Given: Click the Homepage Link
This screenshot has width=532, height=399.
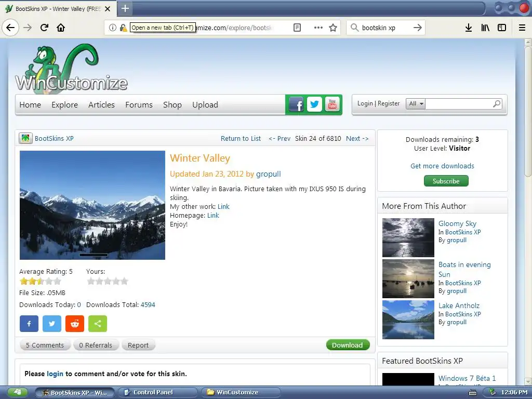Looking at the screenshot, I should 213,216.
